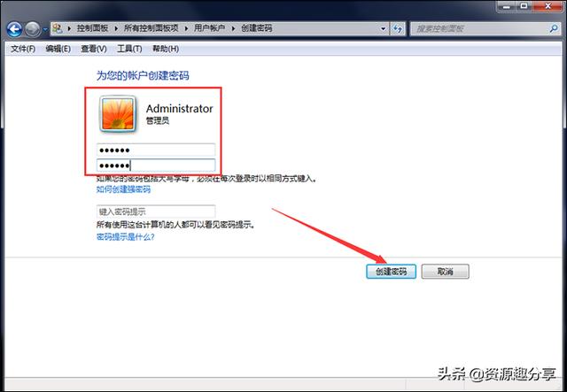The width and height of the screenshot is (567, 392).
Task: Click the Back navigation arrow button
Action: click(x=14, y=29)
